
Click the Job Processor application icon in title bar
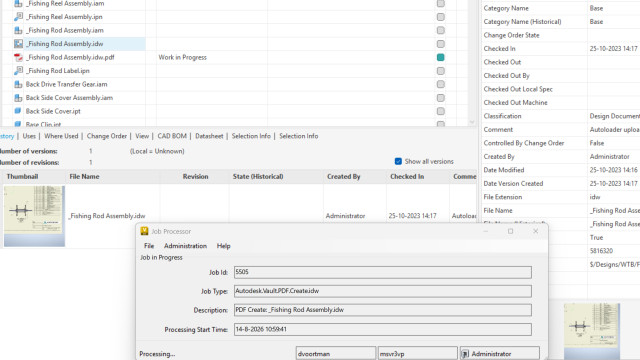click(144, 231)
